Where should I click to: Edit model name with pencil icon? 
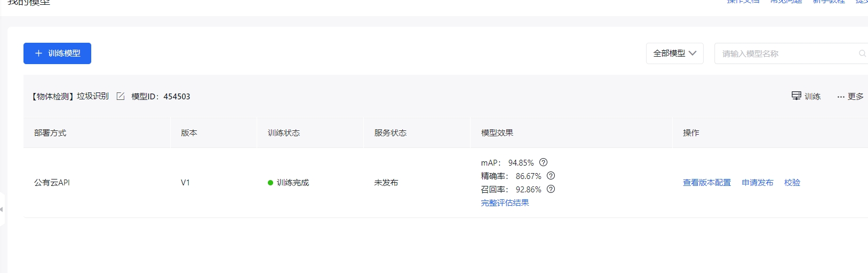coord(121,96)
